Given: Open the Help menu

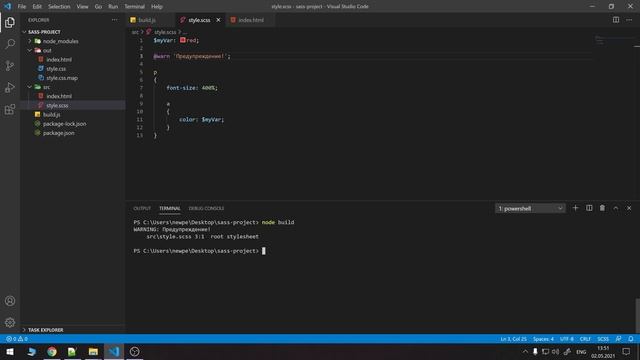Looking at the screenshot, I should [157, 7].
